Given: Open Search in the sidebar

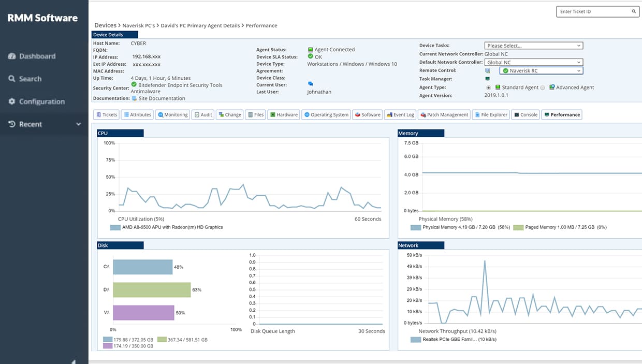Looking at the screenshot, I should click(x=25, y=79).
